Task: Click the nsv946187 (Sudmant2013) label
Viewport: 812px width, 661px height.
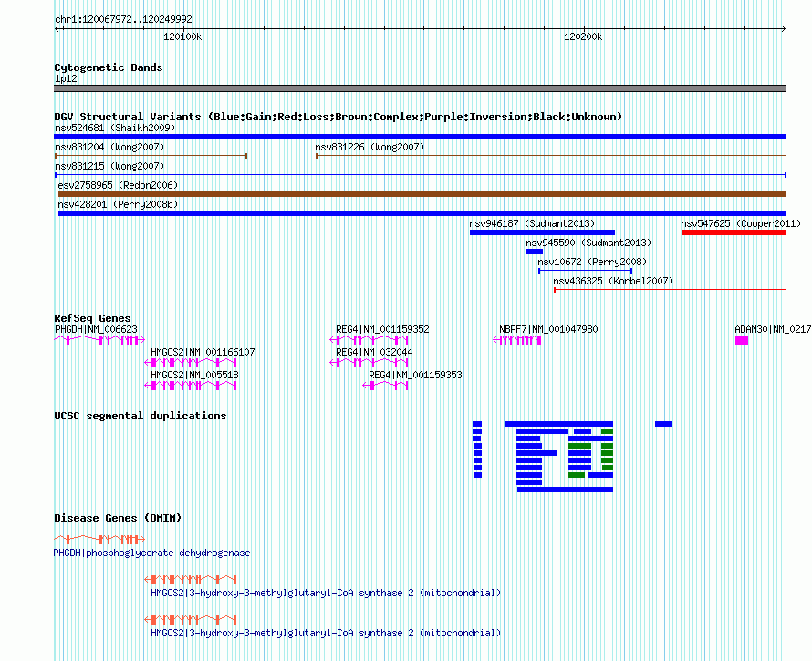Action: 532,223
